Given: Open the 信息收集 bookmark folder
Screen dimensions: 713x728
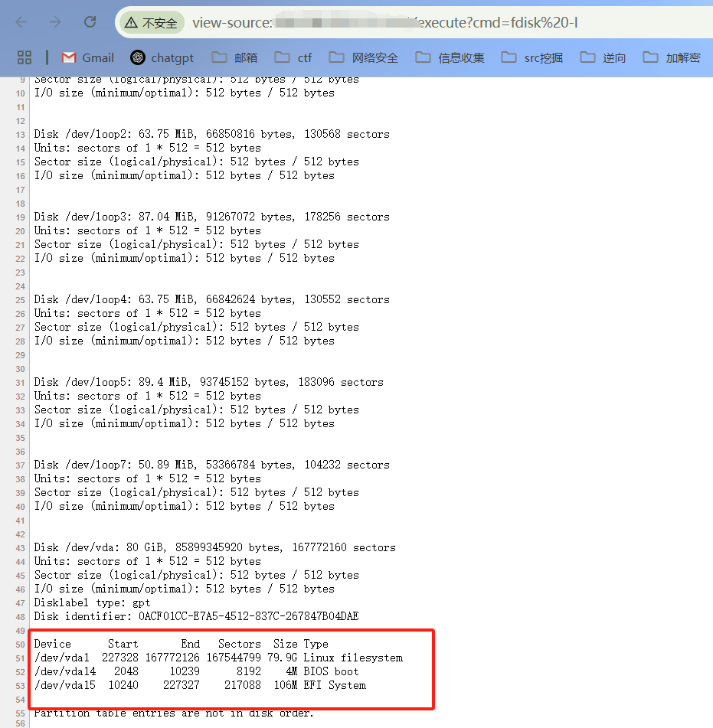Looking at the screenshot, I should 450,57.
